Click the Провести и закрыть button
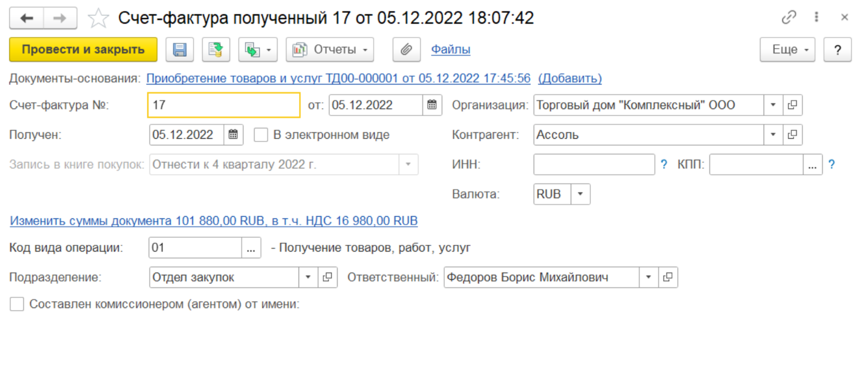868x379 pixels. 83,50
